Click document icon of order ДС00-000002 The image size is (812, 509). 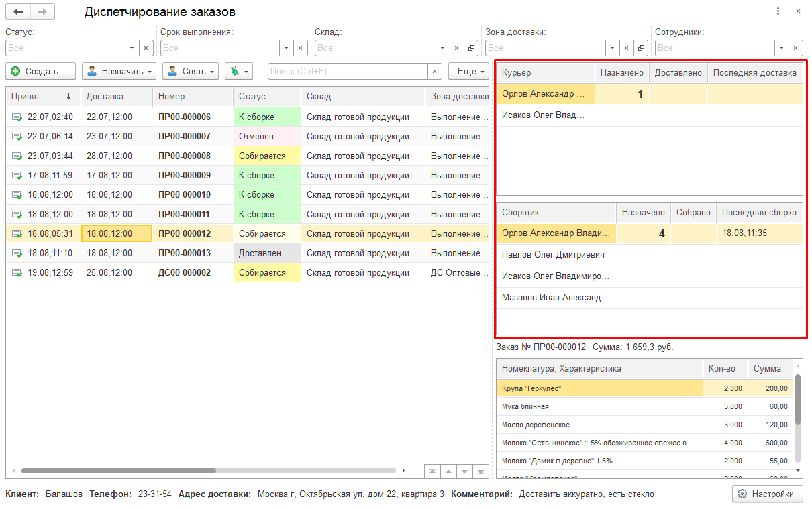tap(17, 273)
